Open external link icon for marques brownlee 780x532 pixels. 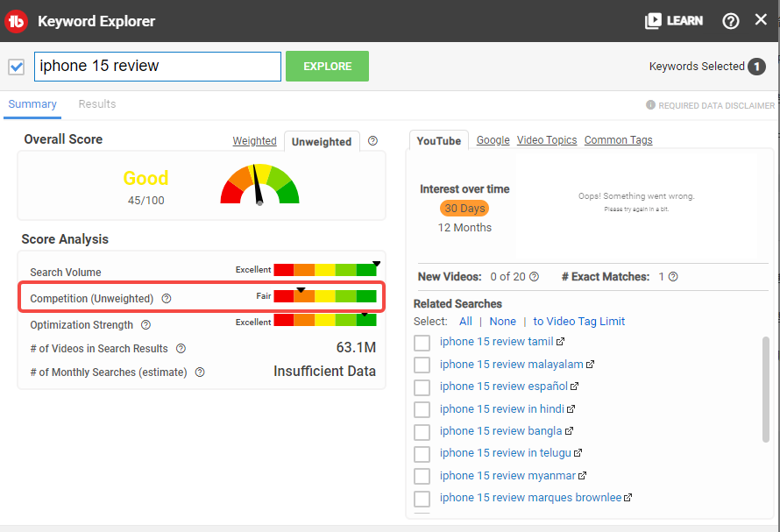click(628, 498)
